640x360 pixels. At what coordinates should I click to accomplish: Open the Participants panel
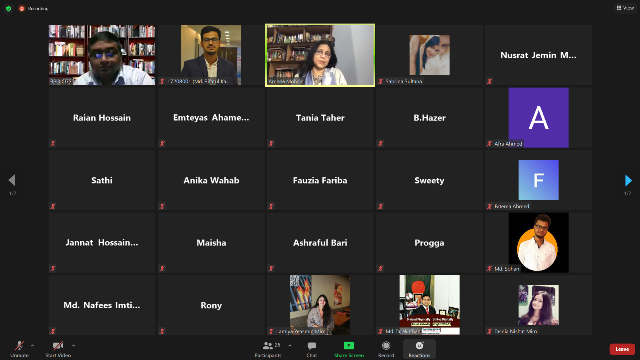click(268, 349)
